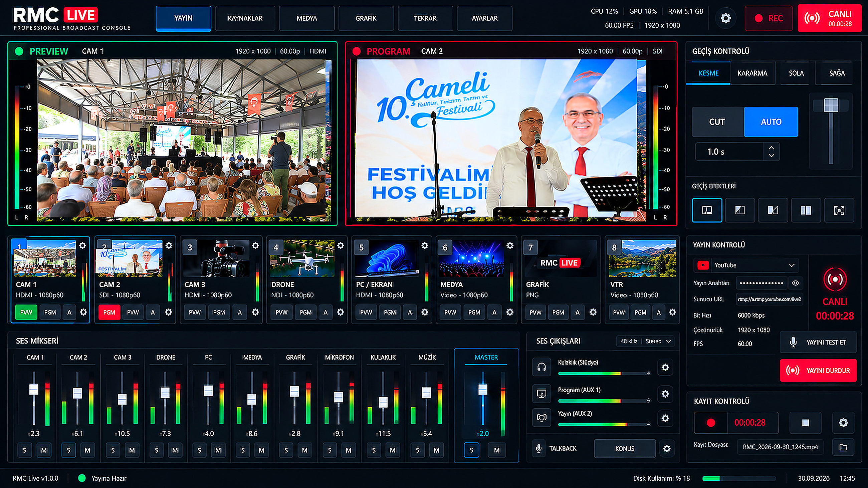
Task: Click the Kulaklık (Stüdyo) headphone icon
Action: (541, 367)
